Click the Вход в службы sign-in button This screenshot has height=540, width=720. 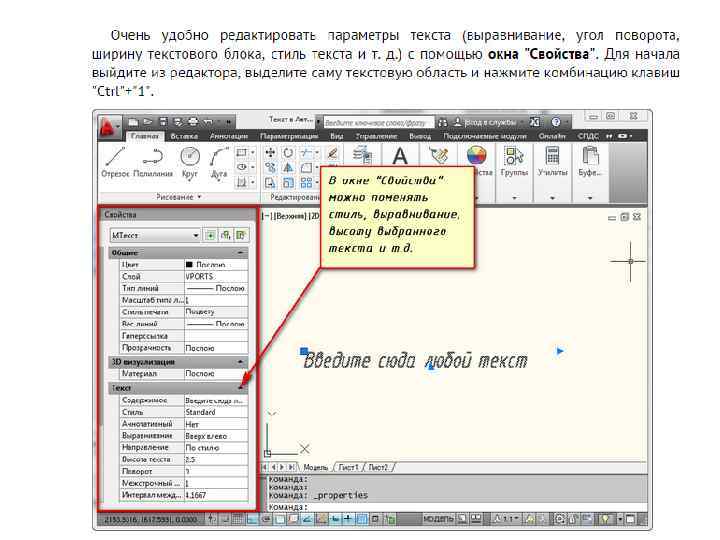pos(485,122)
